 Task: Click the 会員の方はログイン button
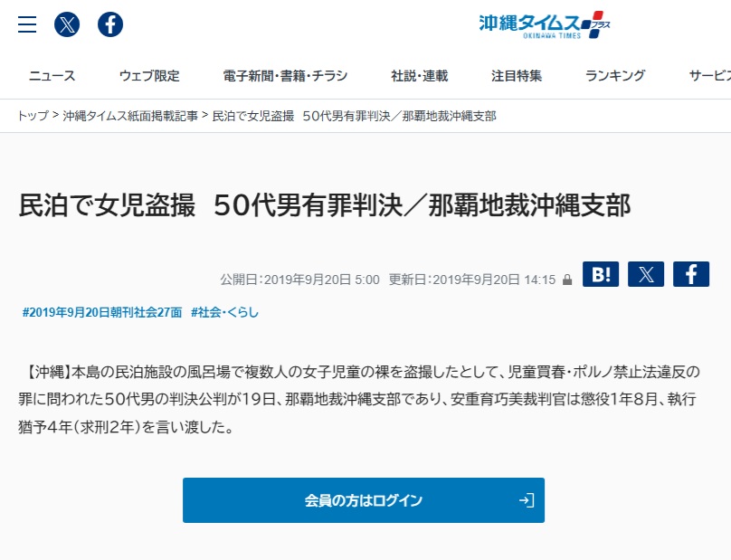click(x=364, y=500)
